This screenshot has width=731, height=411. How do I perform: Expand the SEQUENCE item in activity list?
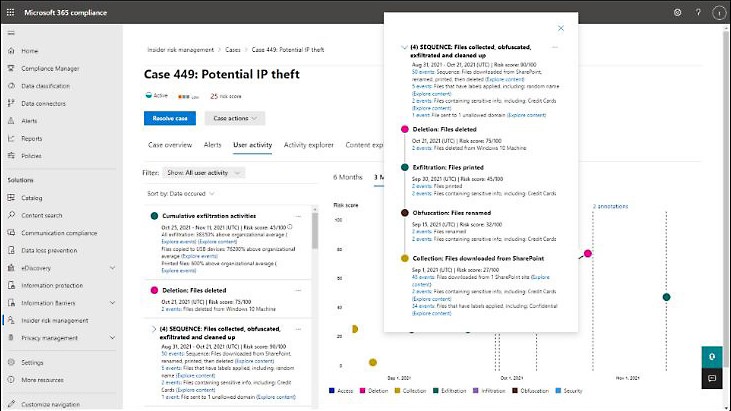154,329
